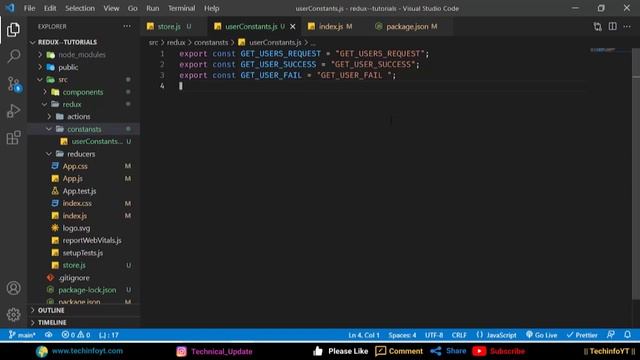Image resolution: width=640 pixels, height=360 pixels.
Task: Open App.js in explorer
Action: coord(84,178)
